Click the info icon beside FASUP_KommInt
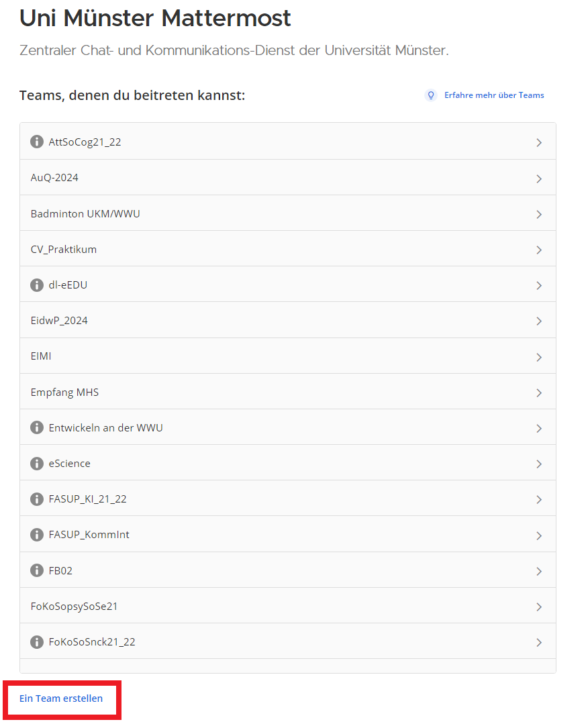Image resolution: width=588 pixels, height=728 pixels. 37,534
